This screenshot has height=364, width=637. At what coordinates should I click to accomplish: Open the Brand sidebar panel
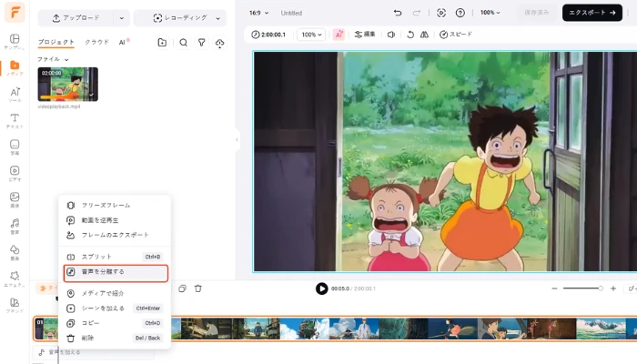(15, 305)
